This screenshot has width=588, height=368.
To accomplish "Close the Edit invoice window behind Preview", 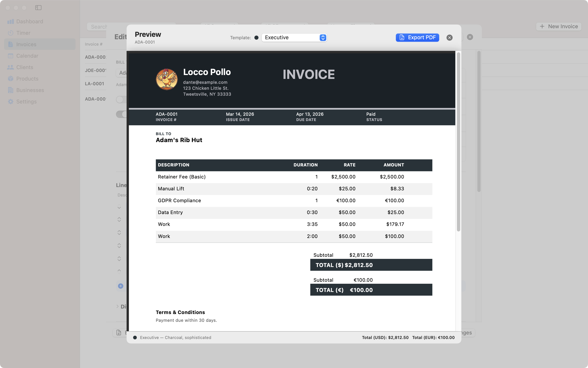I will 470,37.
